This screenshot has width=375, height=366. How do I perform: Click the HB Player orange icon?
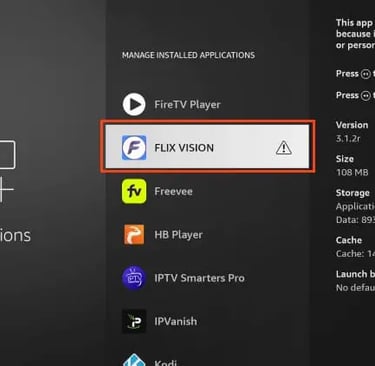coord(134,235)
